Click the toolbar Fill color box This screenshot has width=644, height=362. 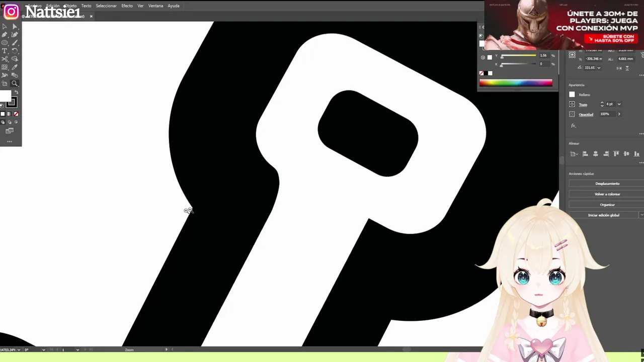click(x=5, y=96)
